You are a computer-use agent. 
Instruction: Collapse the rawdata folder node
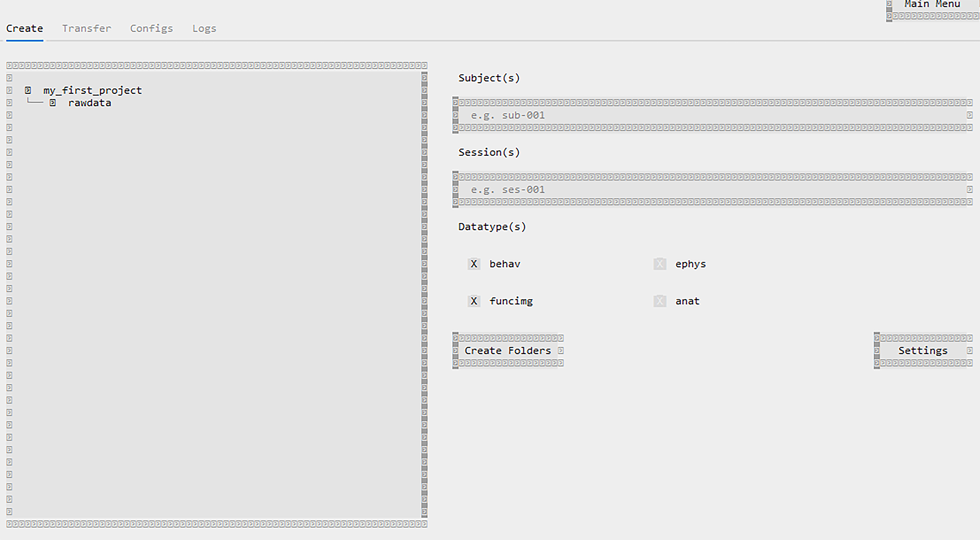89,103
